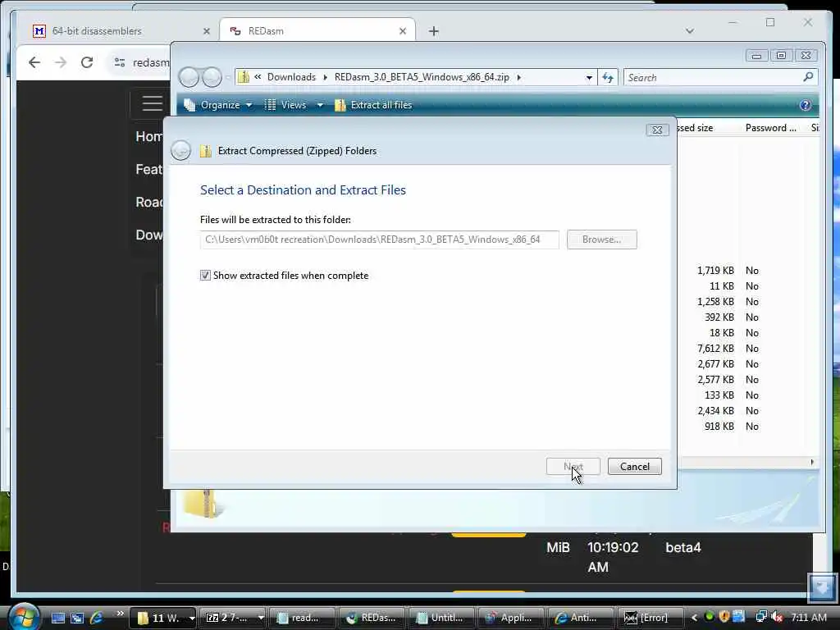Viewport: 840px width, 630px height.
Task: Click the network tray icon
Action: (x=761, y=617)
